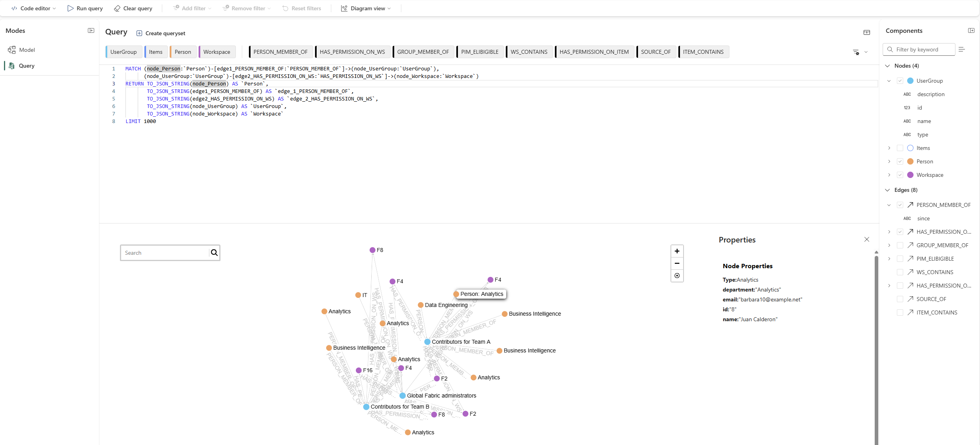Uncheck the Person node checkbox

tap(900, 161)
